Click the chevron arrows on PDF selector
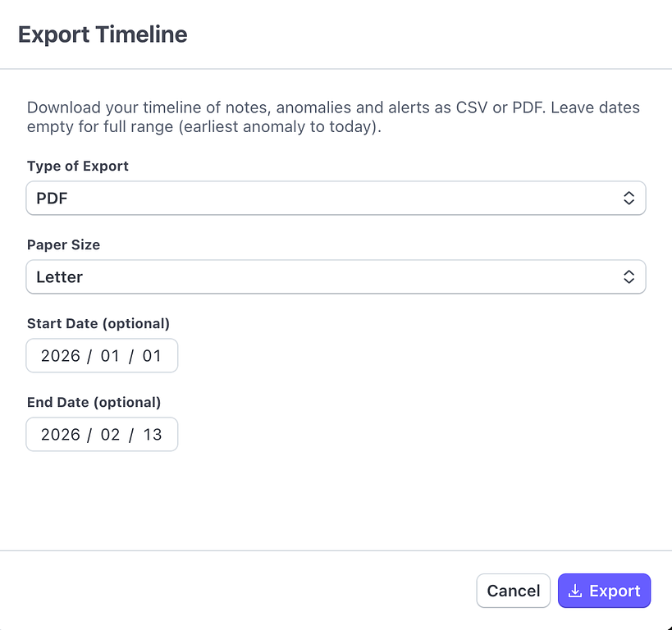 click(x=629, y=199)
